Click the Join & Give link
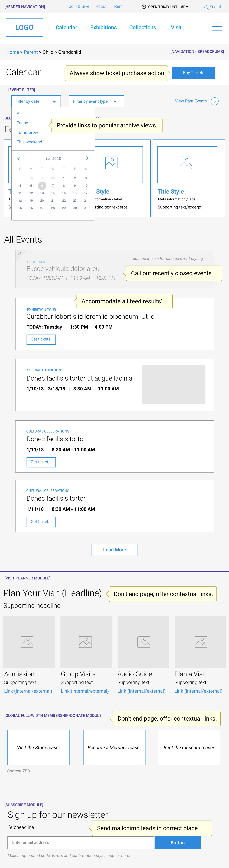 pos(79,6)
